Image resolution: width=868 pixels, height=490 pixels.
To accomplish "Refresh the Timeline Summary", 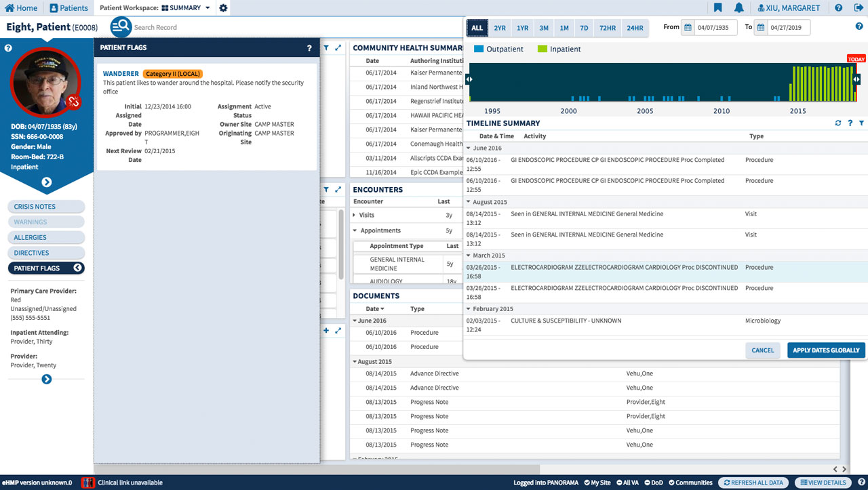I will click(x=838, y=123).
